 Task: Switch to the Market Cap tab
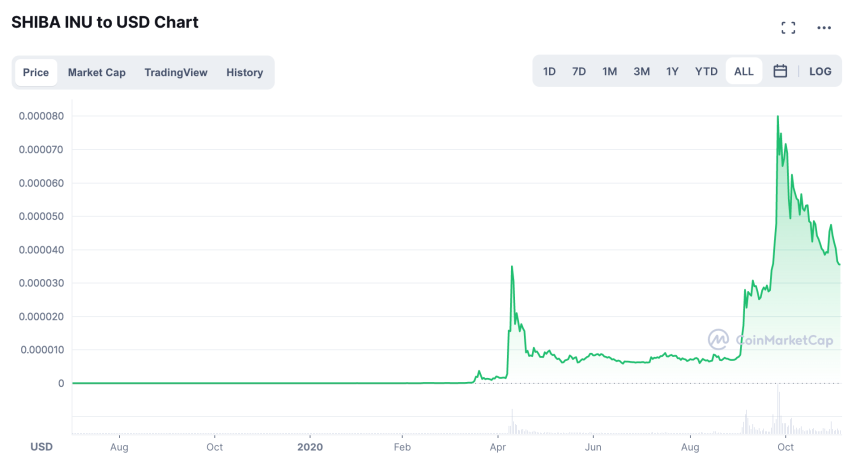97,73
